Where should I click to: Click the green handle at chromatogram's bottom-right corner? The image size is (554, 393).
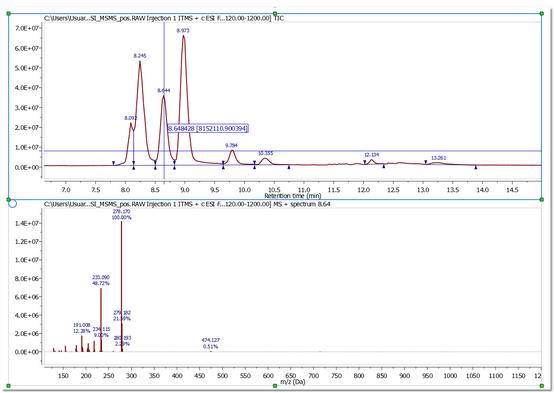[x=542, y=200]
